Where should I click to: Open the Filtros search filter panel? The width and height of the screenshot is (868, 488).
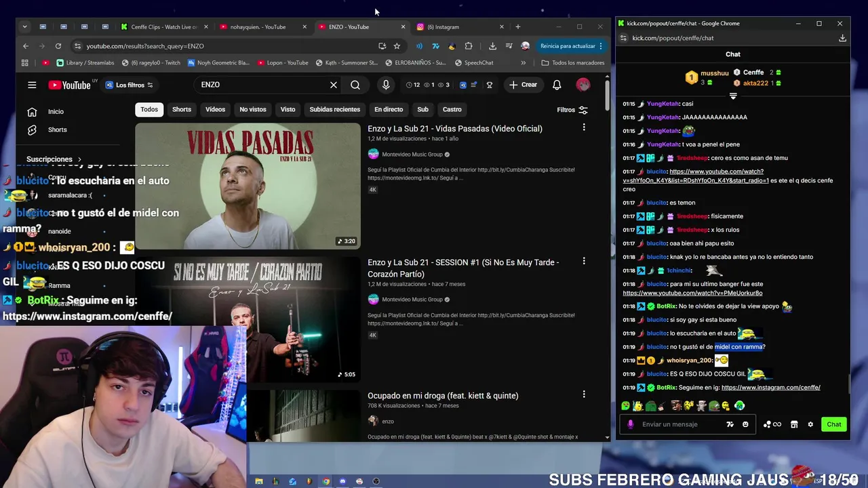(572, 110)
